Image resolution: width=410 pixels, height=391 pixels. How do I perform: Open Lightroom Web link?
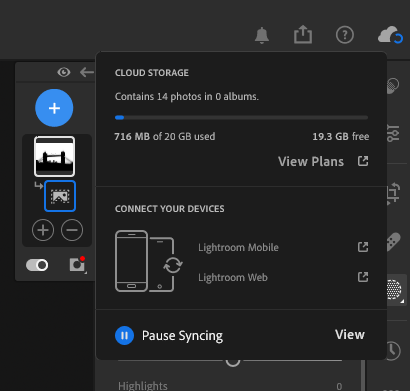tap(233, 277)
